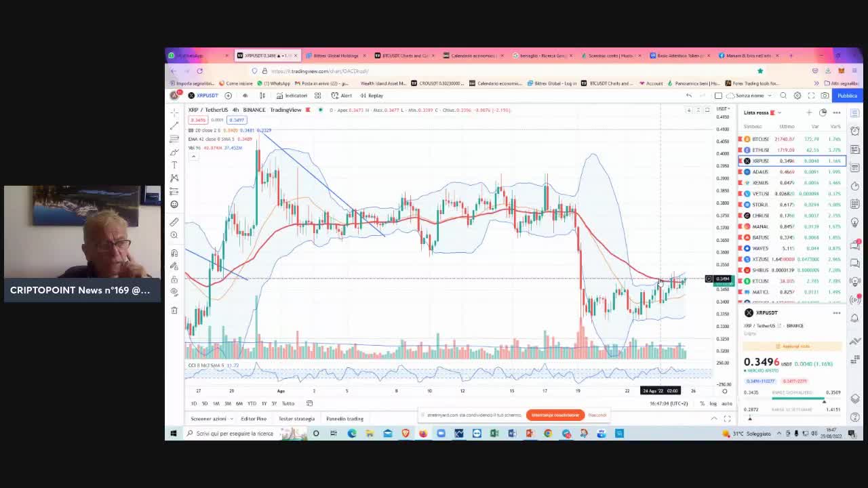Screen dimensions: 868x488
Task: Create an Alert from top toolbar
Action: (342, 96)
